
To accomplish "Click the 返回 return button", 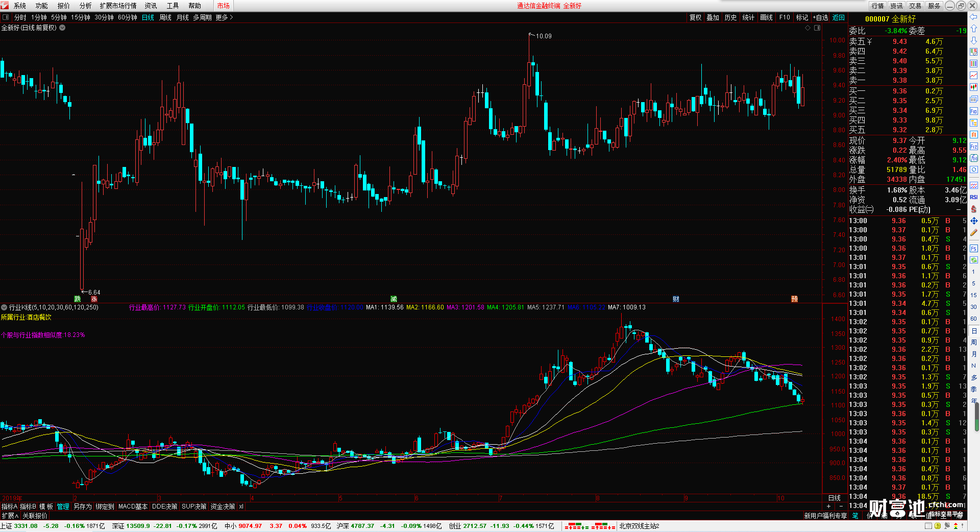I will [x=839, y=17].
